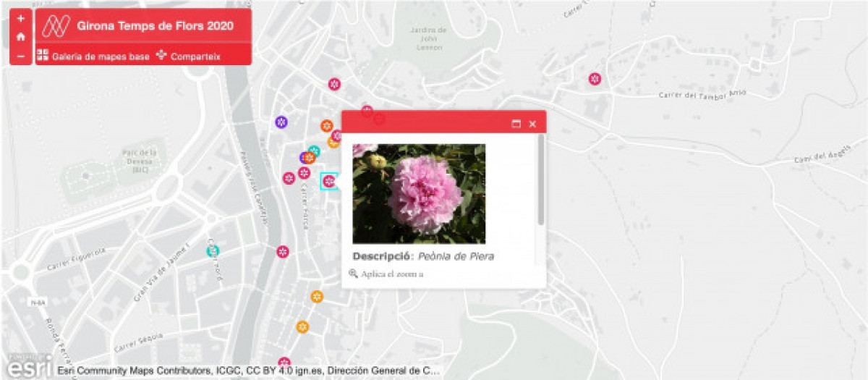
Task: Maximize the flower info popup
Action: [516, 124]
